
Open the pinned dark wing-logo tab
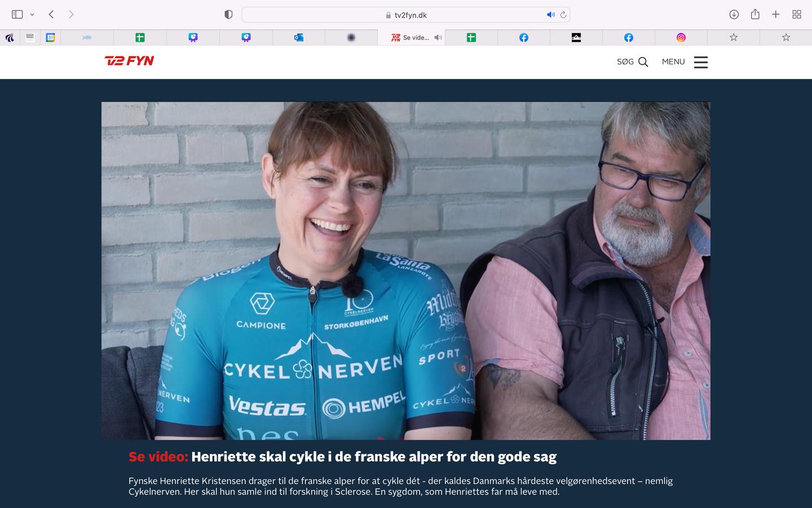pos(10,38)
